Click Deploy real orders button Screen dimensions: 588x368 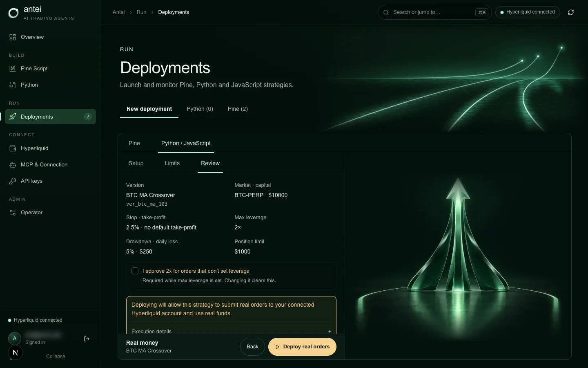tap(302, 347)
